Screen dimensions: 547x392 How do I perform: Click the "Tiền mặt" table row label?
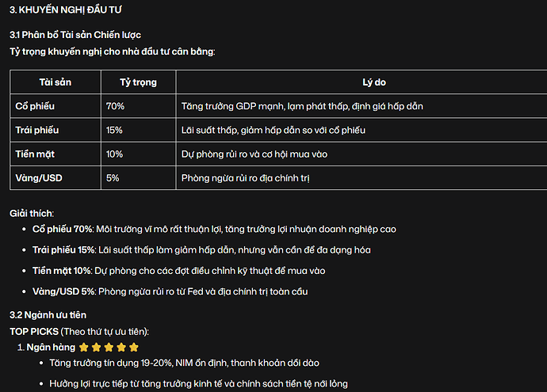[36, 154]
